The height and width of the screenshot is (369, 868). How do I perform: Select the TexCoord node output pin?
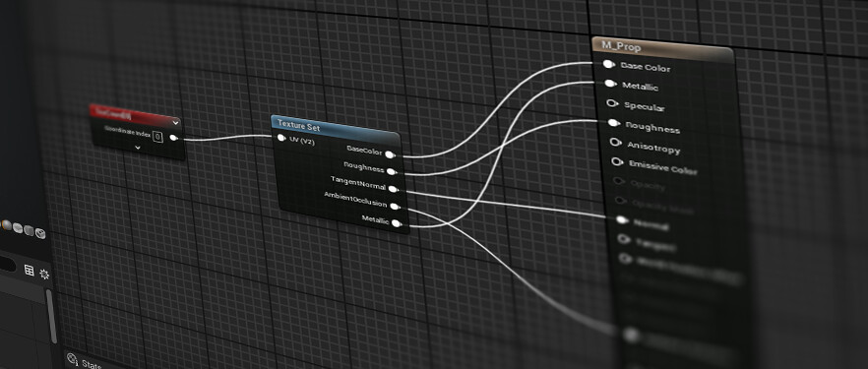(x=174, y=138)
